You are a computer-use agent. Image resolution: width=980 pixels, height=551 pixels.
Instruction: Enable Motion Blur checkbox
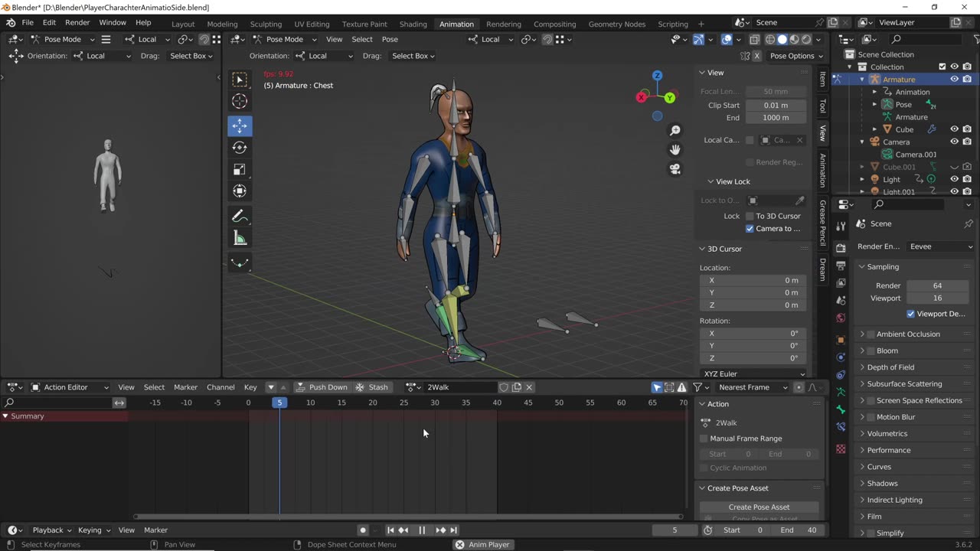pos(871,417)
